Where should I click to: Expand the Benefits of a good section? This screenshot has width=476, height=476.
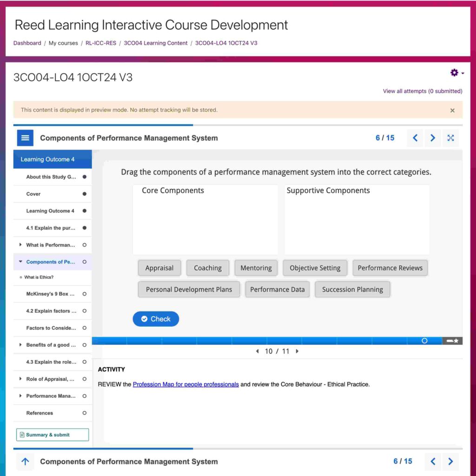click(20, 345)
